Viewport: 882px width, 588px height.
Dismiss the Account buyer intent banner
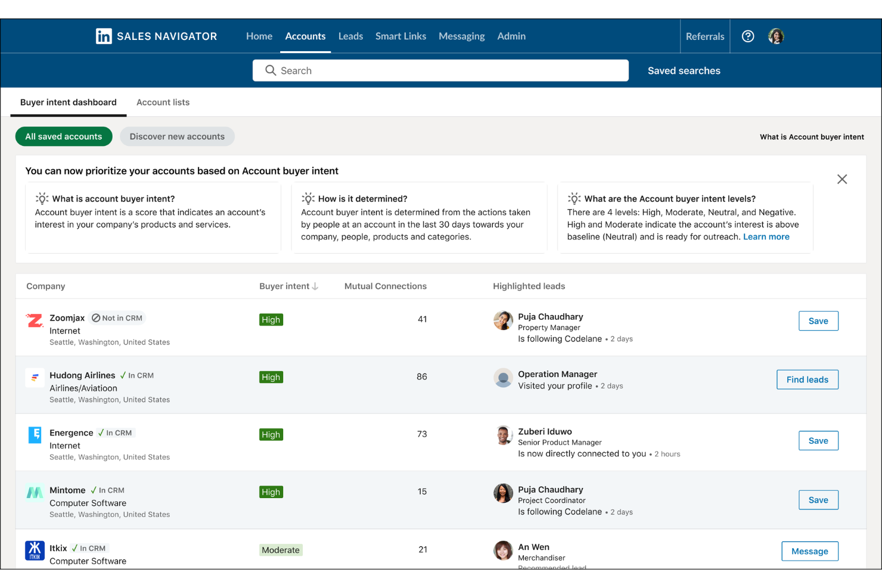pyautogui.click(x=842, y=179)
